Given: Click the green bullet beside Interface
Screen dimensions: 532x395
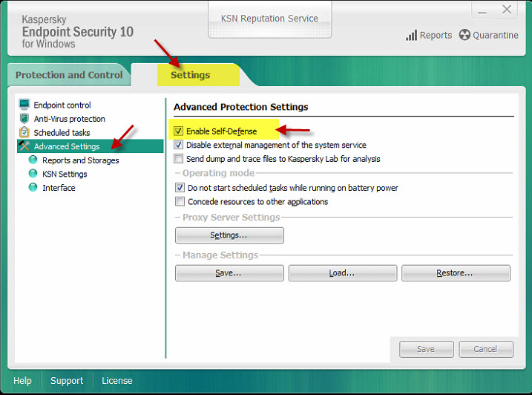Looking at the screenshot, I should 33,187.
